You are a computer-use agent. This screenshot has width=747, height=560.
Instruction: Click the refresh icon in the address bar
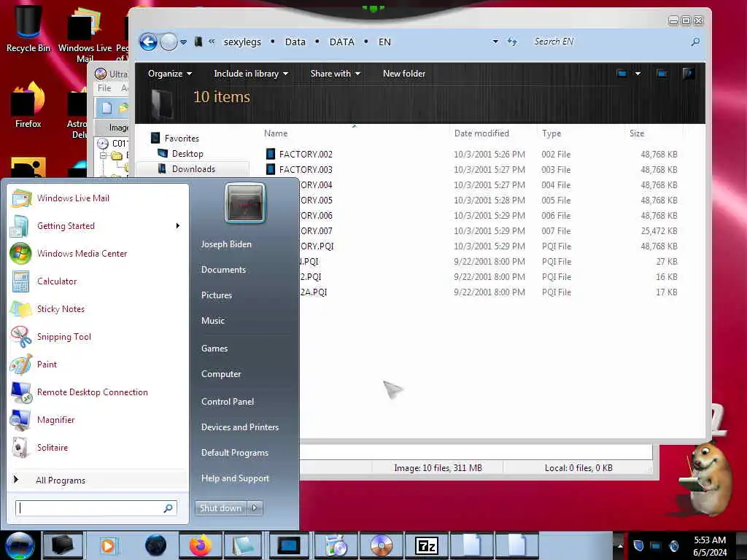click(512, 42)
